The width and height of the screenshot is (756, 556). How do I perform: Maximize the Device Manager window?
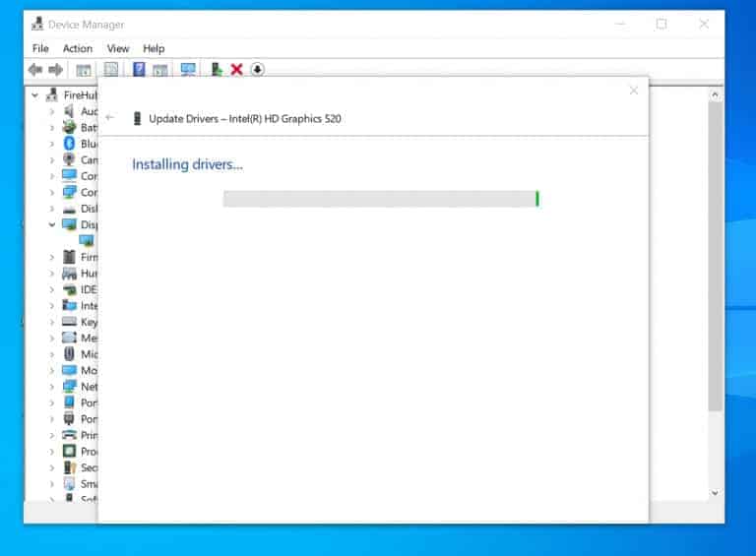point(661,24)
